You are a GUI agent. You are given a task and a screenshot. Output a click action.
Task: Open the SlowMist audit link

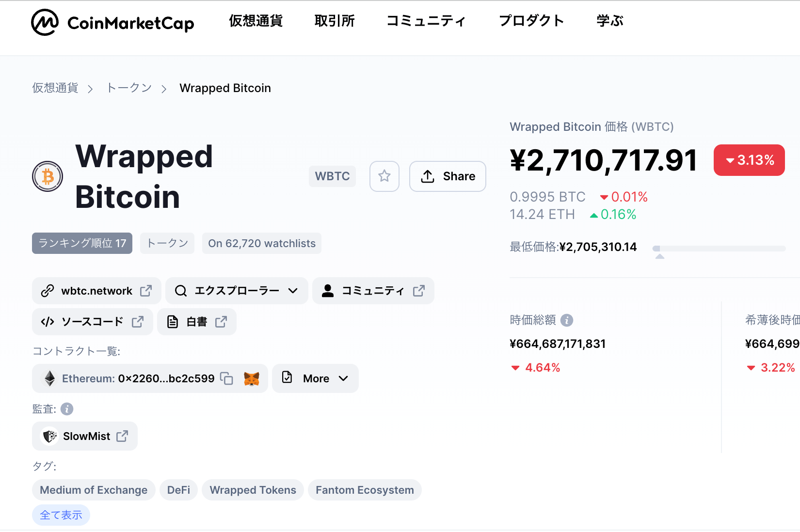[x=85, y=436]
